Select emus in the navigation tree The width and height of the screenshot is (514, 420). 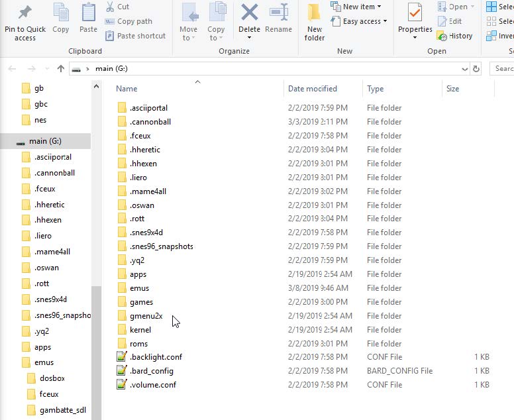click(44, 362)
